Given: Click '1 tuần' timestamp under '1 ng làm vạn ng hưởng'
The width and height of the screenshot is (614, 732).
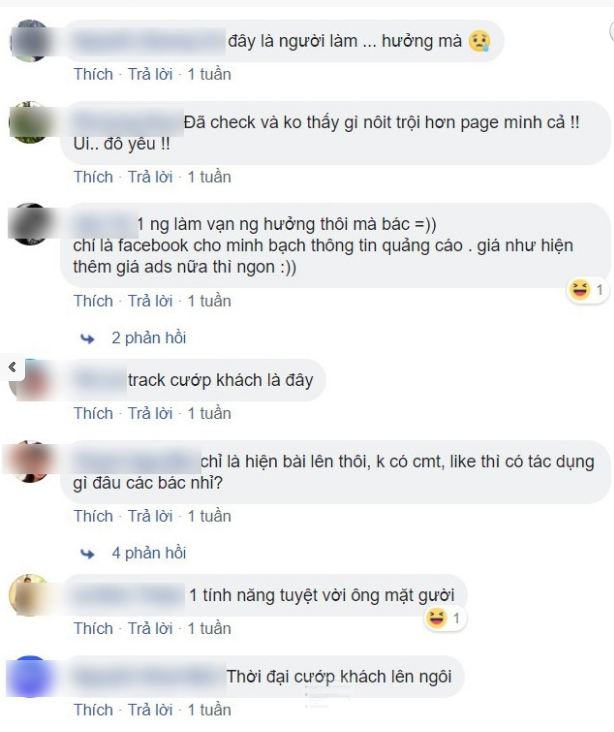Looking at the screenshot, I should (x=209, y=301).
